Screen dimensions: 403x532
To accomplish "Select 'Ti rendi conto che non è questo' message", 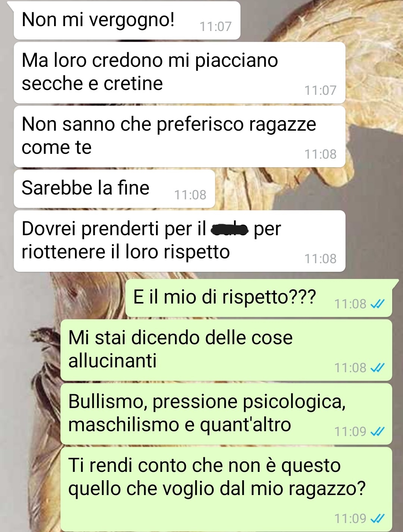I will coord(226,489).
